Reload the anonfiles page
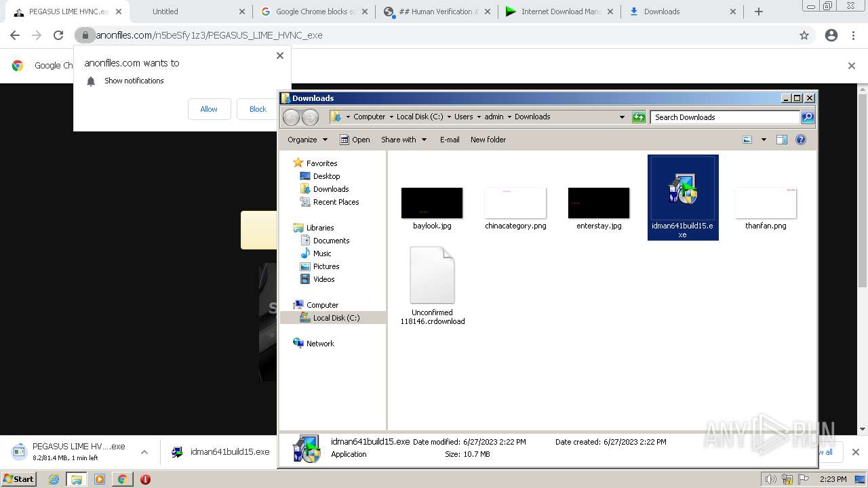Image resolution: width=868 pixels, height=488 pixels. 58,35
